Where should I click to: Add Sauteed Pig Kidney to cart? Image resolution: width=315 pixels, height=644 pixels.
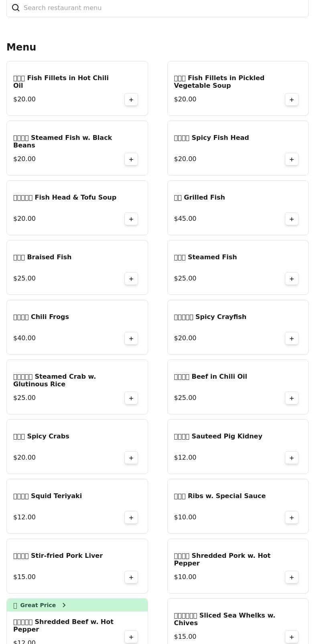[x=292, y=458]
